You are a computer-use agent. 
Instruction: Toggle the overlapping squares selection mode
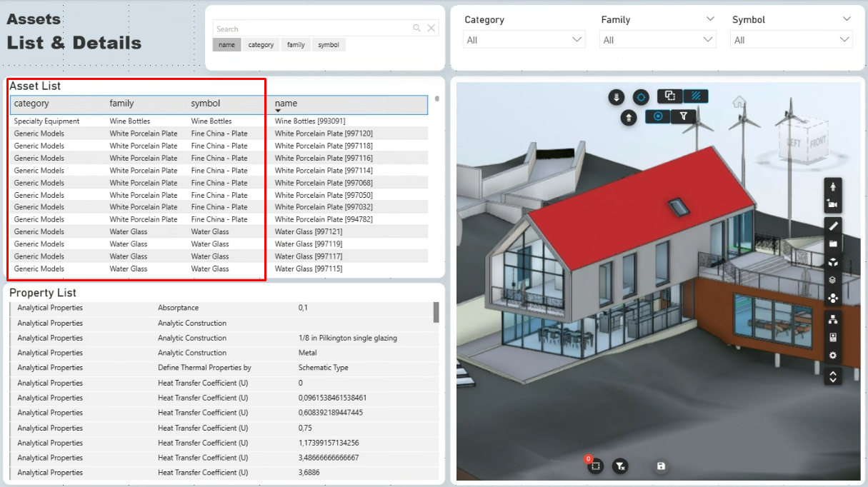[669, 96]
